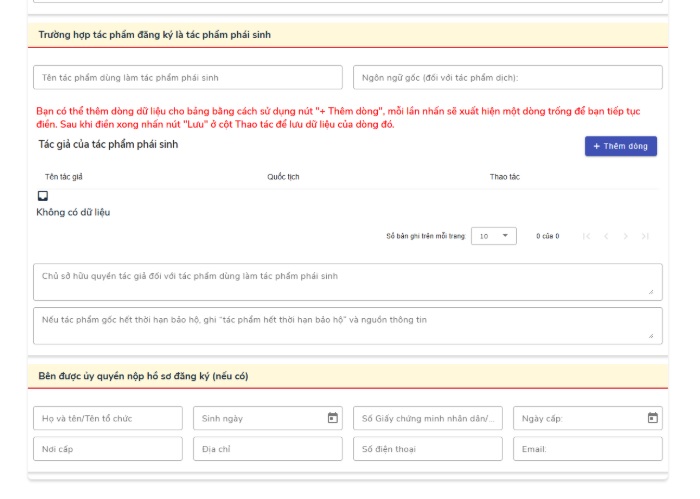Focus the Tên tác phẩm dùng làm tác phẩm phái sinh field
Screen dimensions: 700x499
(188, 78)
